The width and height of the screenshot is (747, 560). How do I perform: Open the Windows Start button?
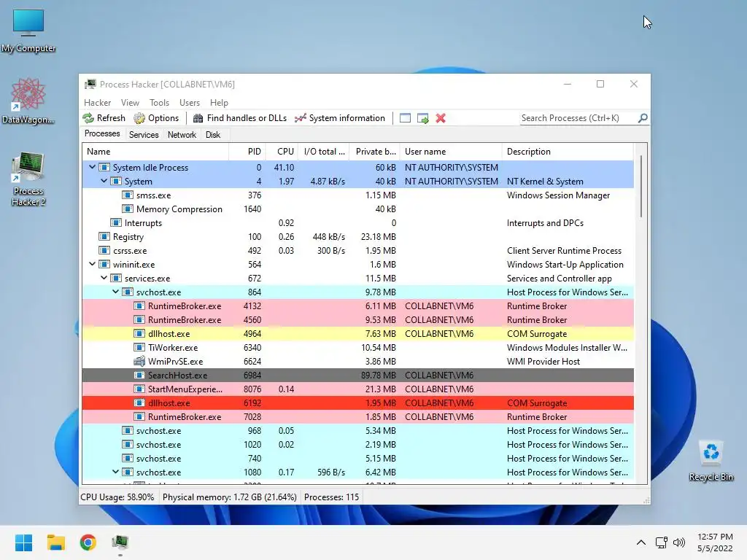pyautogui.click(x=23, y=542)
